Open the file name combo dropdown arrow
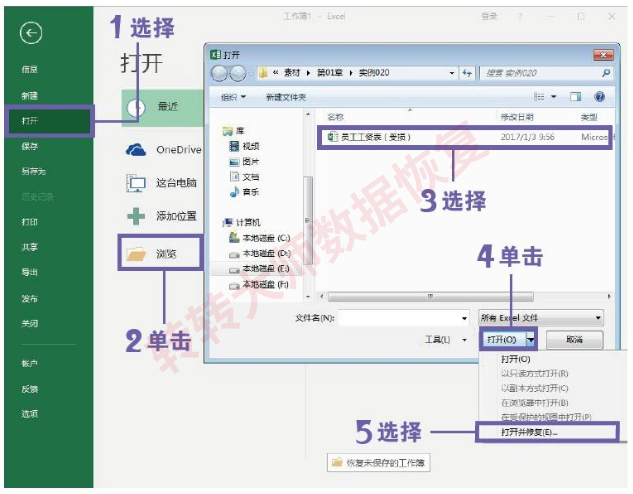Viewport: 633px width, 494px height. [464, 318]
